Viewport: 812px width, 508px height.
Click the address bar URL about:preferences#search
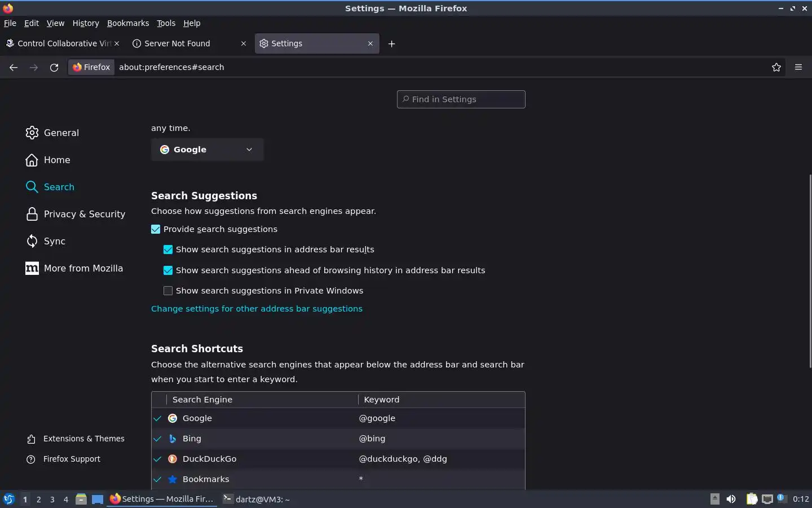pyautogui.click(x=171, y=67)
